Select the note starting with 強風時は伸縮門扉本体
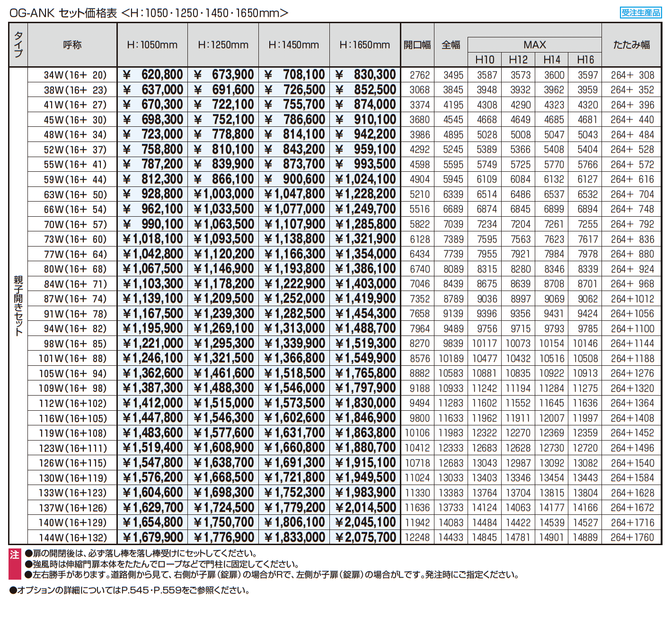 coord(162,564)
